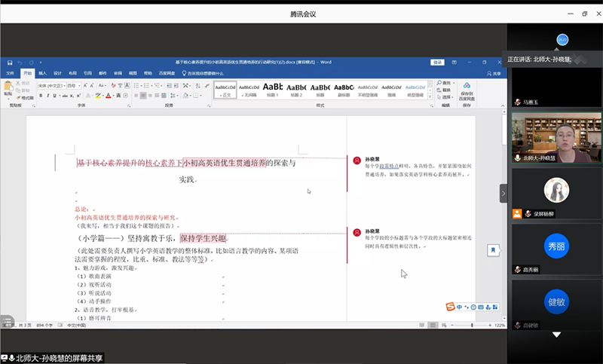
Task: Click the Format Painter button
Action: click(x=26, y=98)
